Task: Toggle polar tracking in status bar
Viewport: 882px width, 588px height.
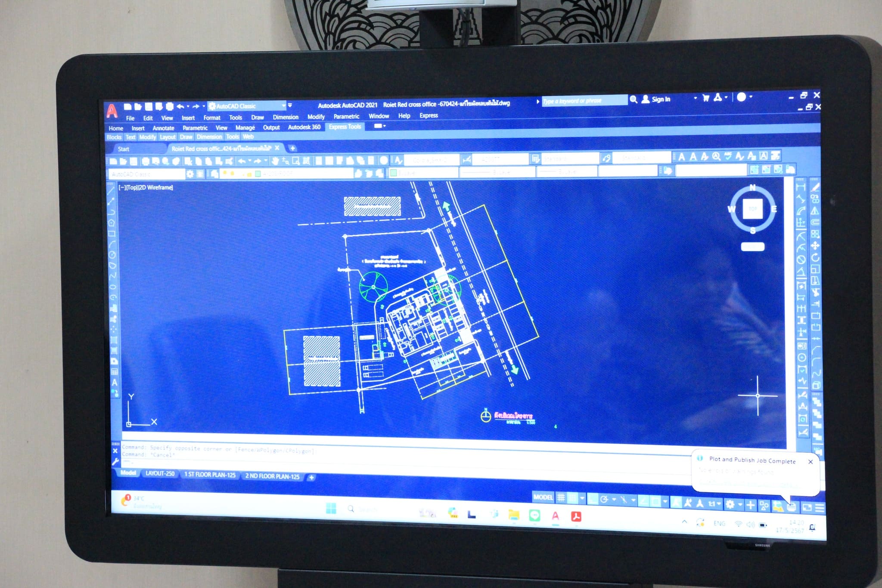Action: tap(604, 499)
